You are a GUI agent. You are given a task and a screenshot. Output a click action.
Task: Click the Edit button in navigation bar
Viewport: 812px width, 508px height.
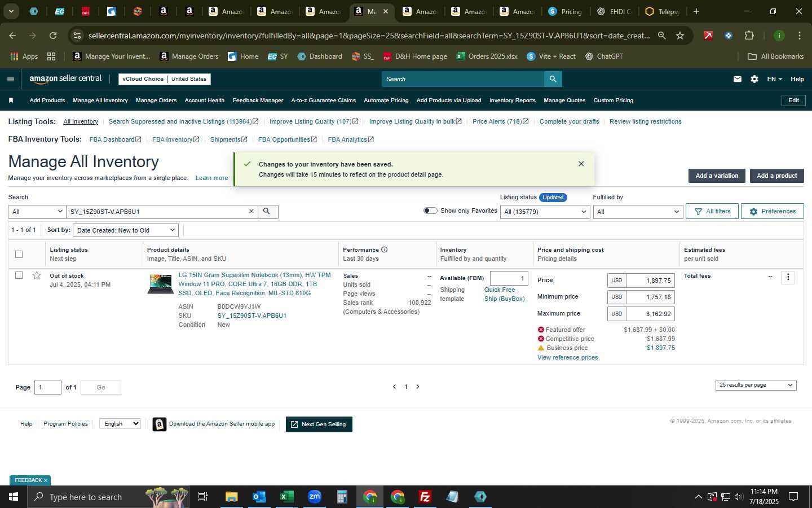tap(793, 100)
